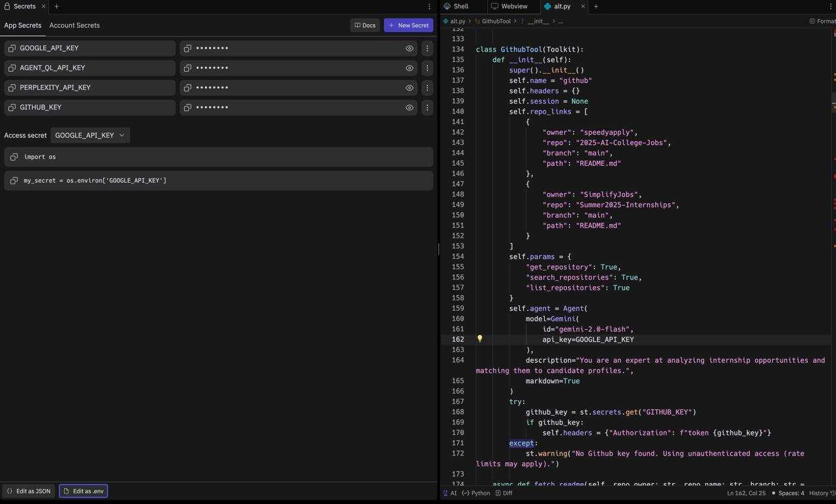Copy the 'import os' code snippet
The height and width of the screenshot is (504, 836).
point(14,157)
